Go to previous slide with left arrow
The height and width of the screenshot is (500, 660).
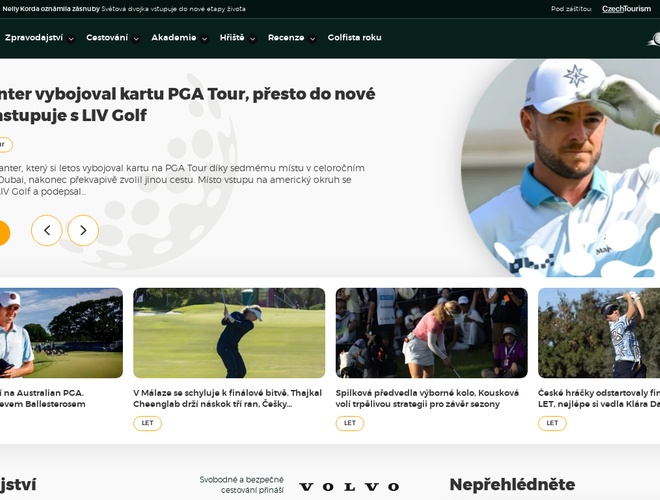pos(46,230)
